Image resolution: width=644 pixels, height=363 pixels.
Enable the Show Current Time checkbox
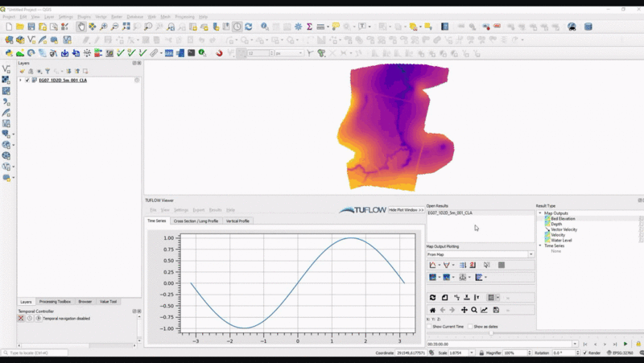[430, 327]
